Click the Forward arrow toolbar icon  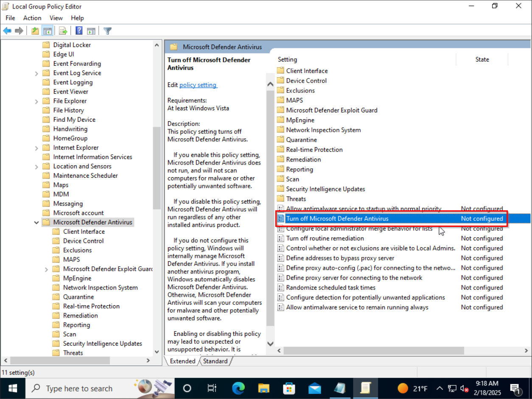point(19,31)
